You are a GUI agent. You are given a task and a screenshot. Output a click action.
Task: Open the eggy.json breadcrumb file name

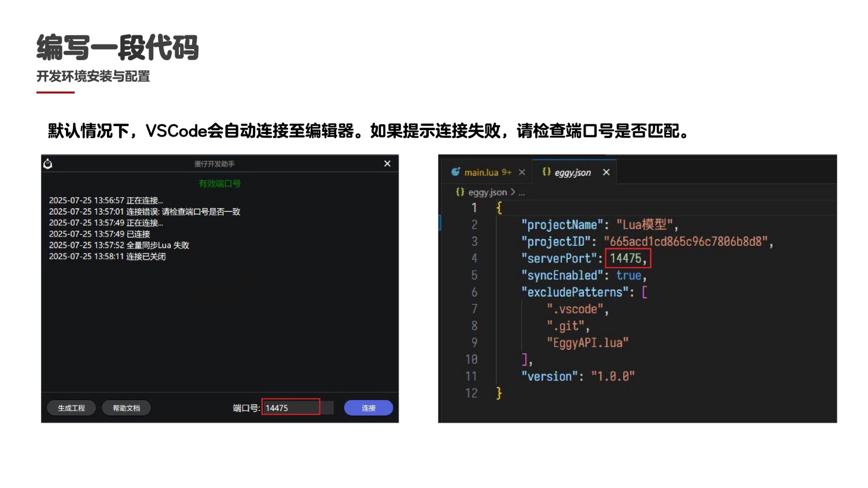point(487,193)
